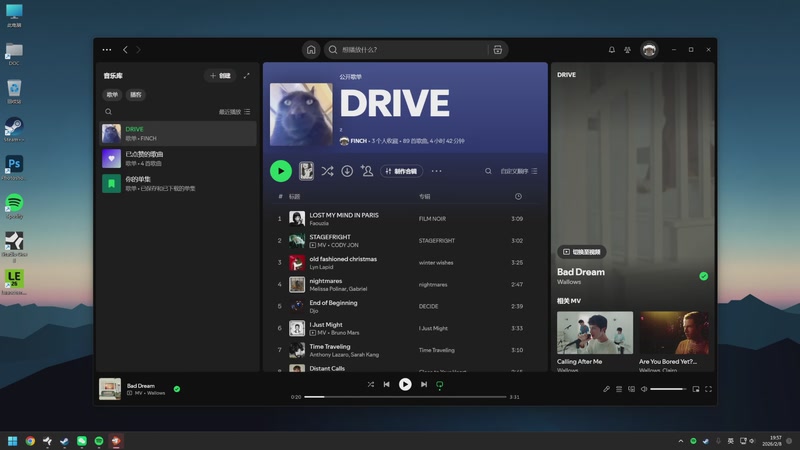The height and width of the screenshot is (450, 800).
Task: Open artist Faouzia link
Action: pyautogui.click(x=319, y=223)
